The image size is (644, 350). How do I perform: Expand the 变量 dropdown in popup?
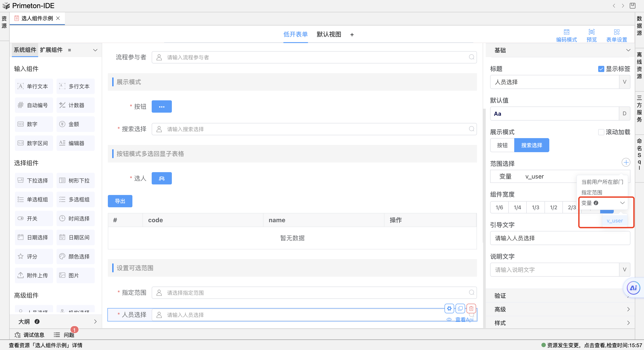tap(622, 203)
